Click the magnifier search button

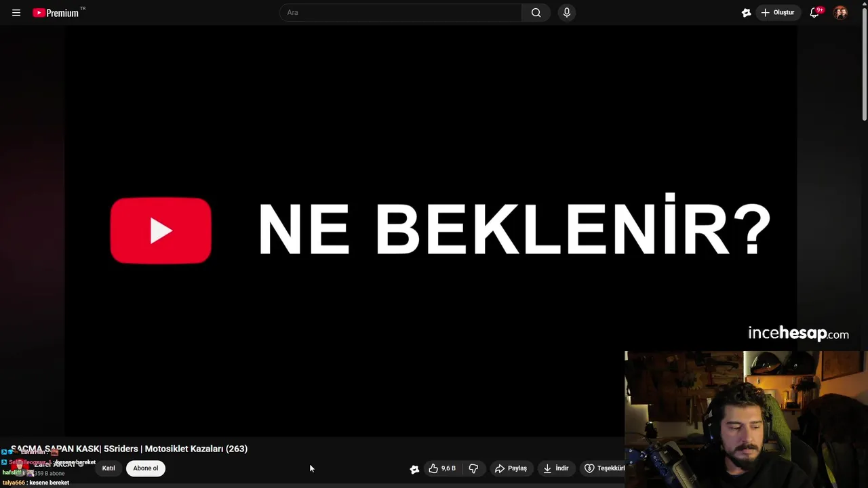[536, 12]
